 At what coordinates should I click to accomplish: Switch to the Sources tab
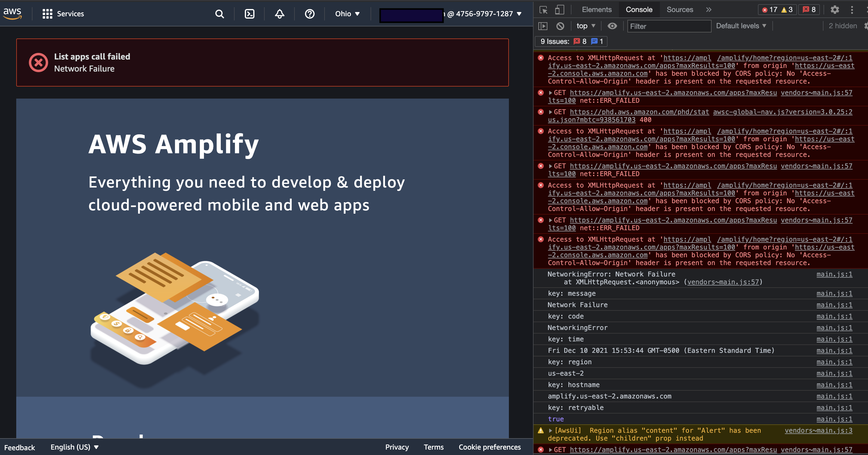(680, 10)
